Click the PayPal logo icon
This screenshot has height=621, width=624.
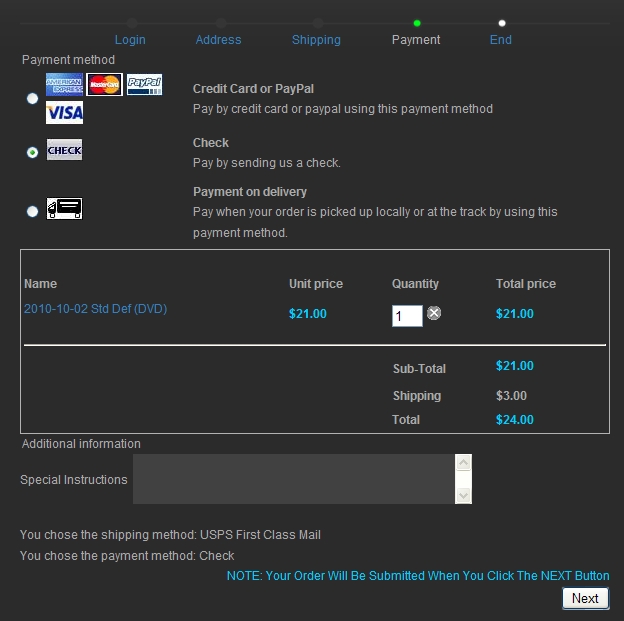[x=144, y=84]
